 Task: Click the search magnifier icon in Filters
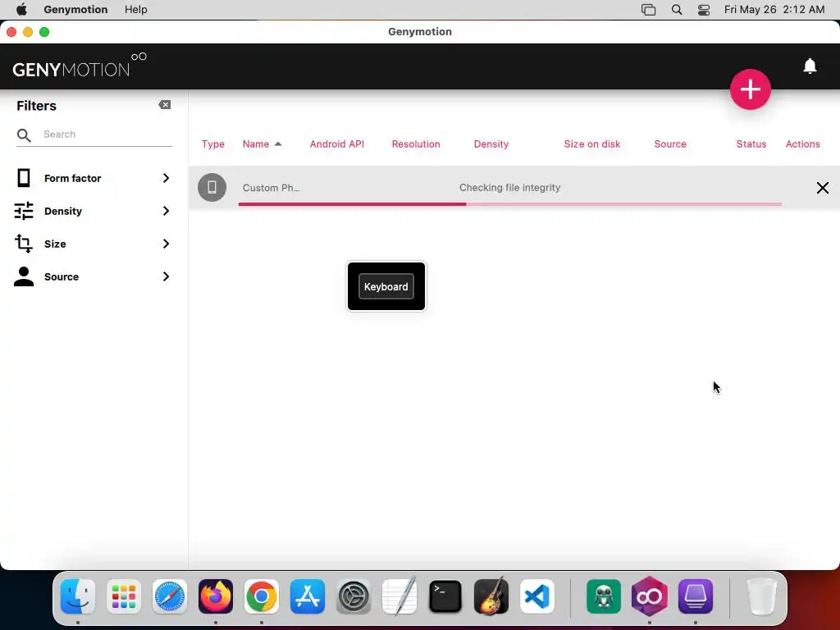[x=24, y=135]
